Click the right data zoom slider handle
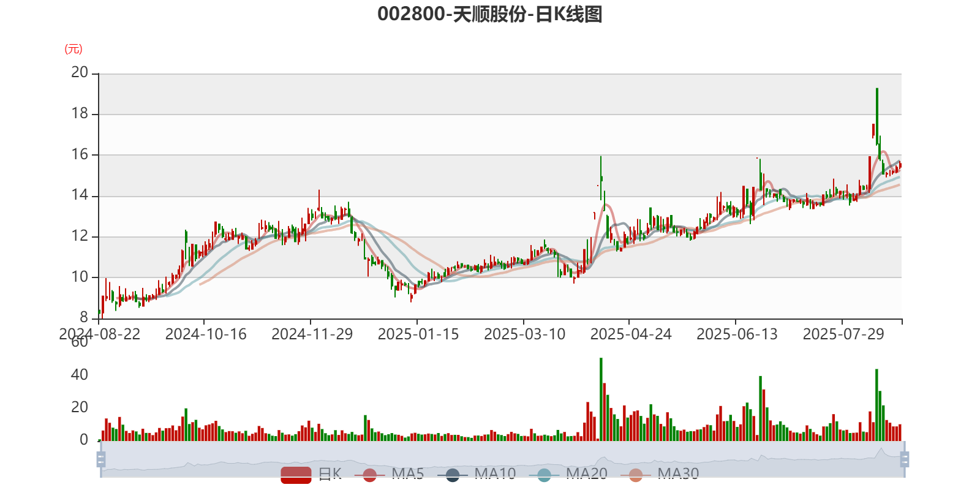The width and height of the screenshot is (980, 490). [905, 459]
